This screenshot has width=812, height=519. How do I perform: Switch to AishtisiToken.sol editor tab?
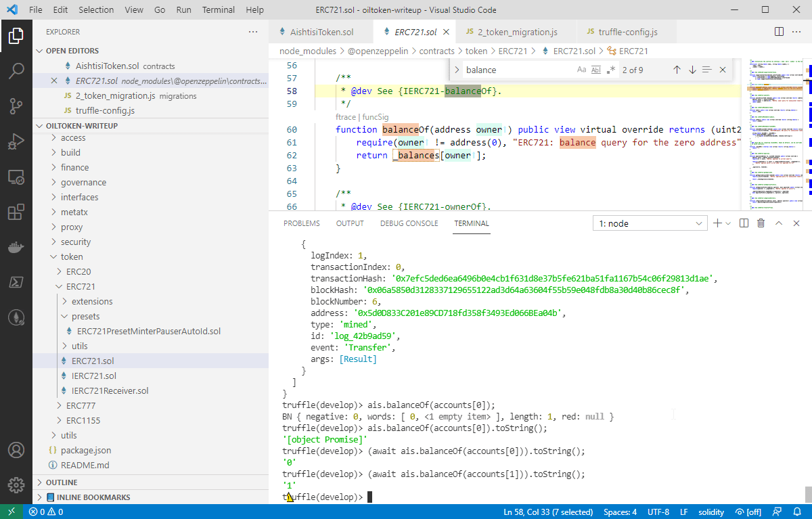[x=321, y=32]
